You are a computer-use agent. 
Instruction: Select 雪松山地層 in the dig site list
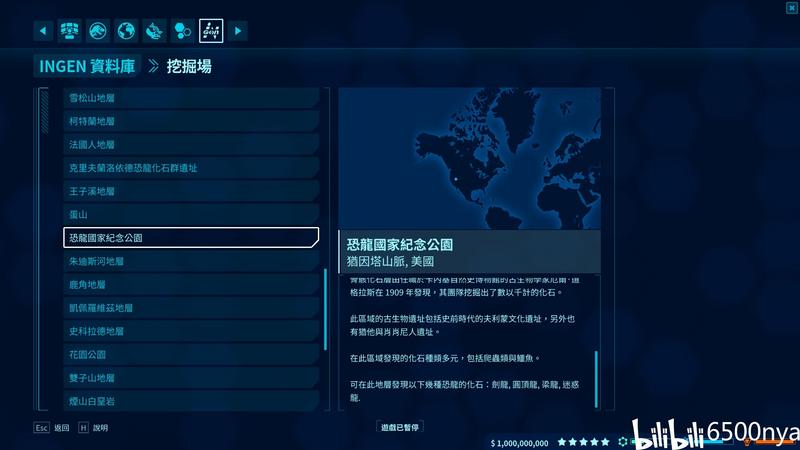pos(191,98)
